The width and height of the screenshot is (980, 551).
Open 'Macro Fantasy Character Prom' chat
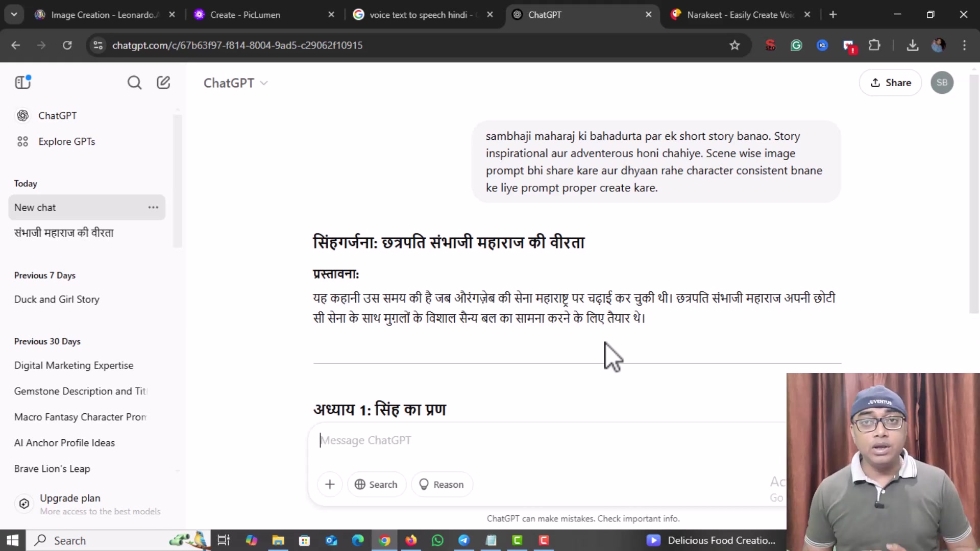coord(80,417)
